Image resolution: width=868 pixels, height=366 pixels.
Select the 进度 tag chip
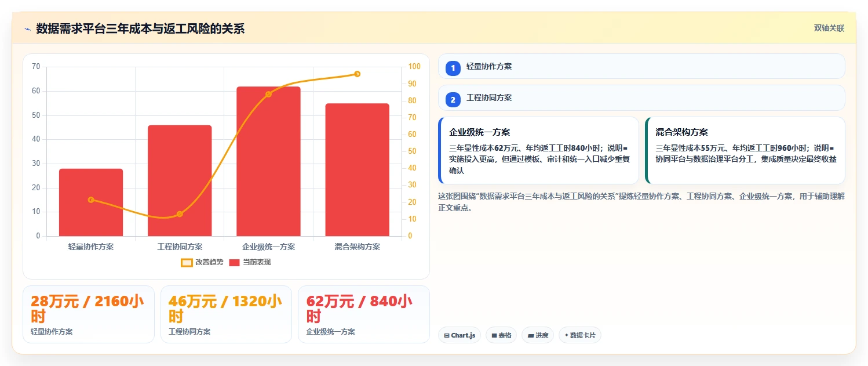(x=538, y=335)
